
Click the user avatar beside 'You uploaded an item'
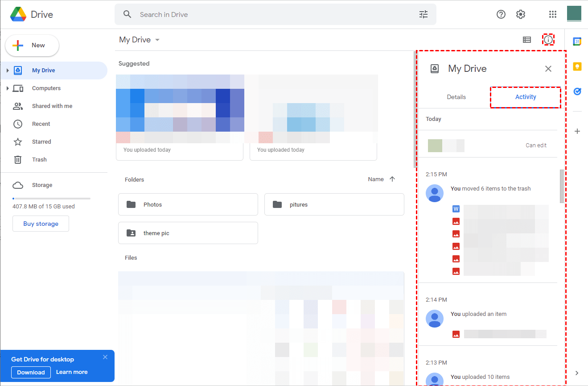(x=435, y=319)
